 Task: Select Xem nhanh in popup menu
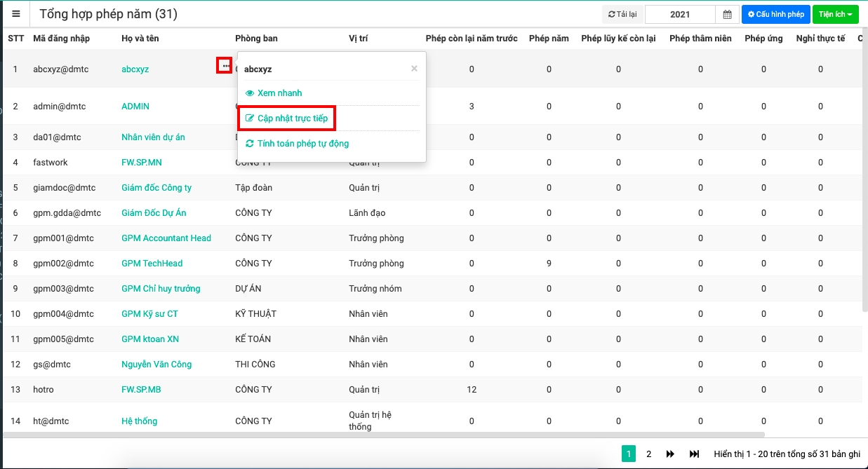279,93
